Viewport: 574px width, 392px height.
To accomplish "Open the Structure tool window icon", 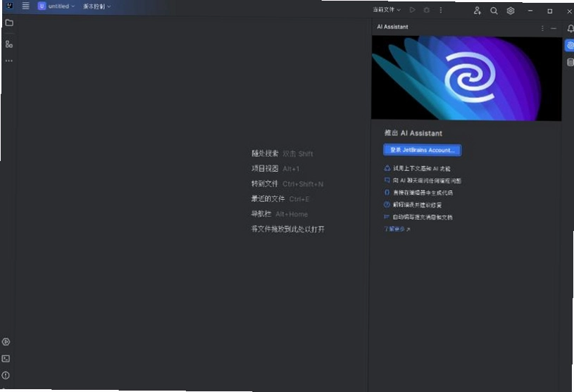I will 9,44.
